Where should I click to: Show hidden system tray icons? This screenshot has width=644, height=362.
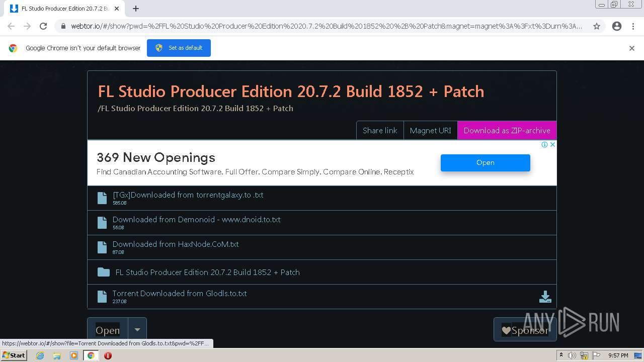[x=561, y=355]
